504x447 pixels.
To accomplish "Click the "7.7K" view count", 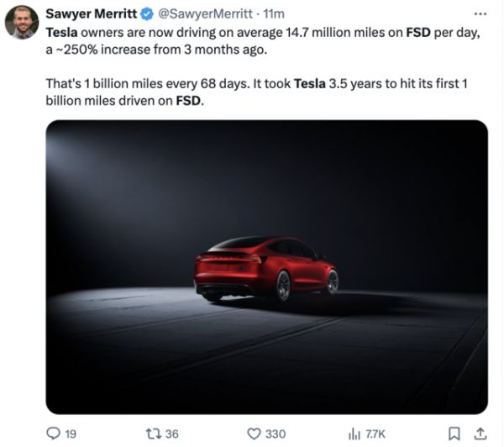I will pos(375,434).
